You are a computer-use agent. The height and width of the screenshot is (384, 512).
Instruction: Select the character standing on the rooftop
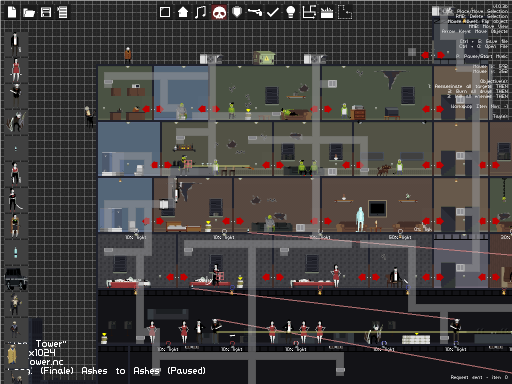point(128,55)
